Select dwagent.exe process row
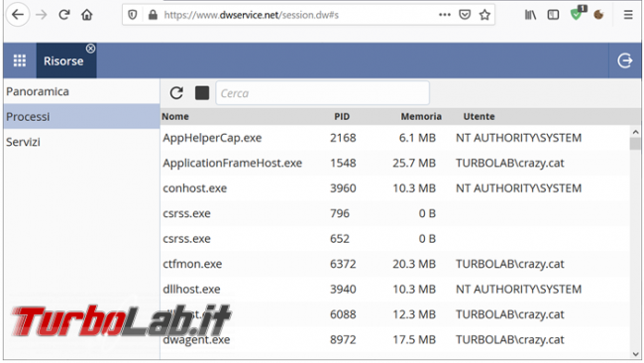This screenshot has height=363, width=644. point(394,339)
